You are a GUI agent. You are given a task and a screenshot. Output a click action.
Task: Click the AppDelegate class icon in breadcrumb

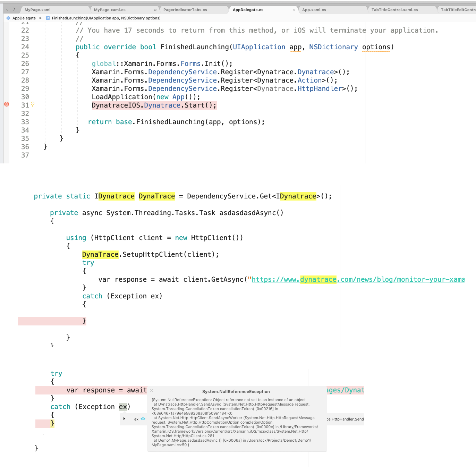8,18
